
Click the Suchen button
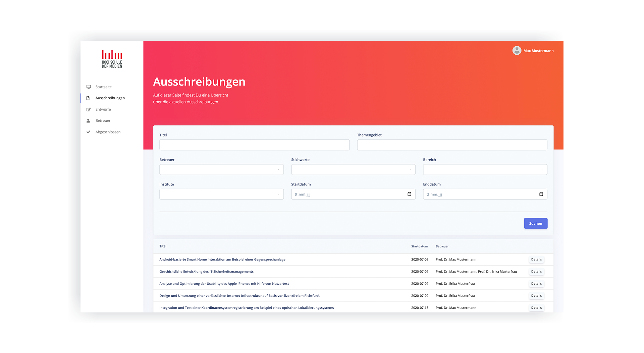536,224
